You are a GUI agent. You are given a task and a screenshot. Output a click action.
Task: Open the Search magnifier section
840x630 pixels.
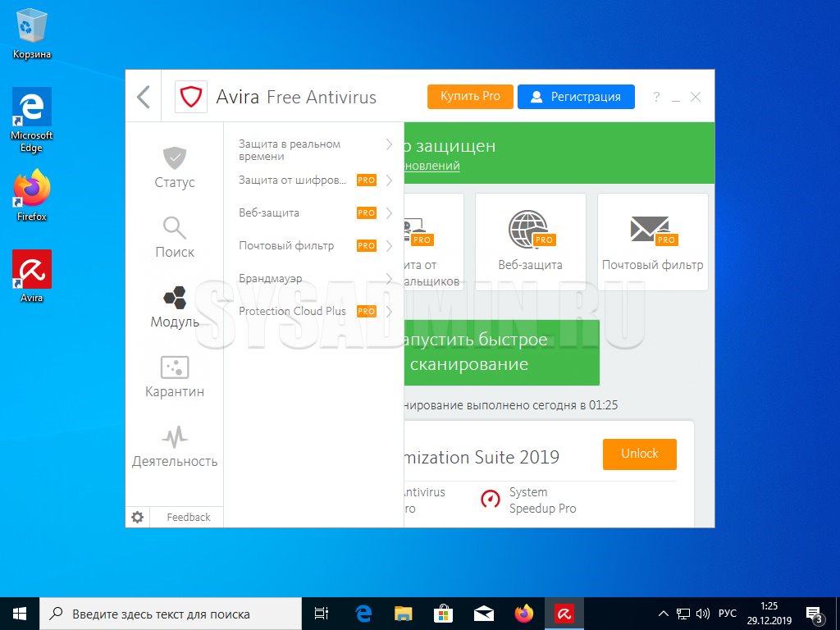point(175,227)
